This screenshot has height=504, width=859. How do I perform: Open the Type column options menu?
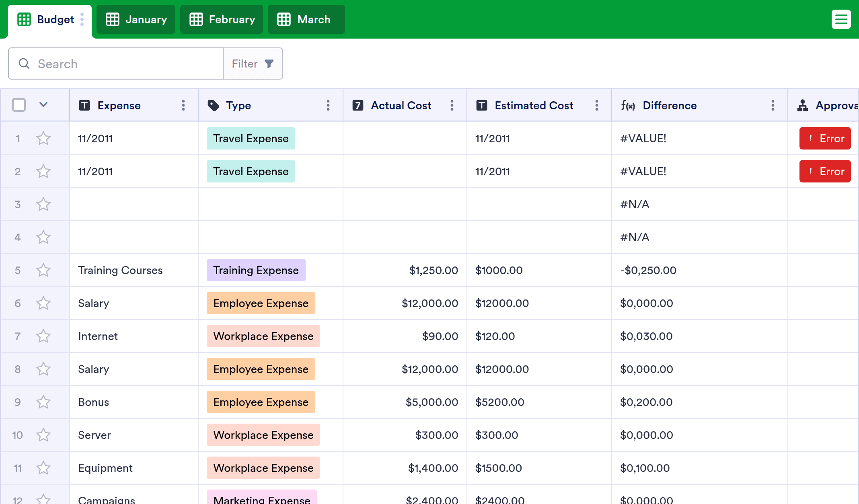(328, 105)
